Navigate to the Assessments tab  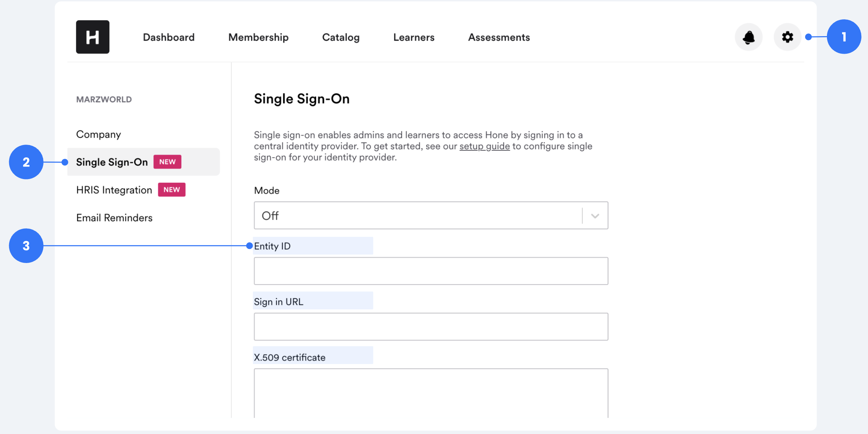coord(499,37)
